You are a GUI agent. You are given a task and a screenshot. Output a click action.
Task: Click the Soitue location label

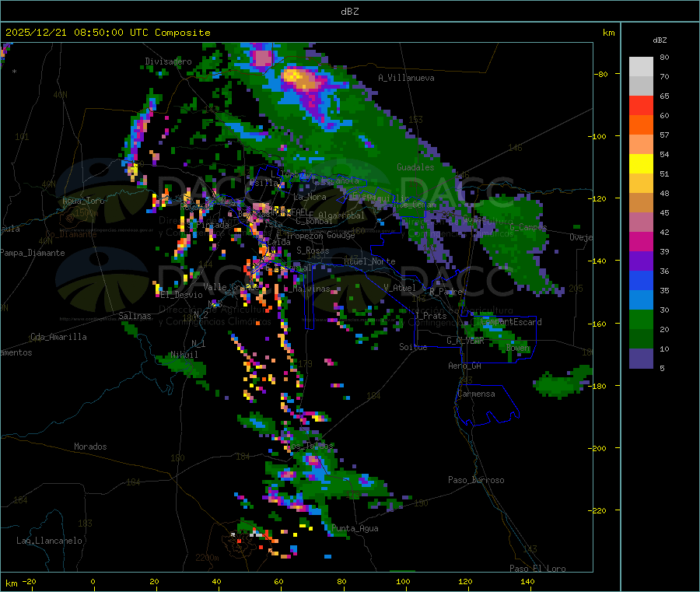tap(413, 347)
